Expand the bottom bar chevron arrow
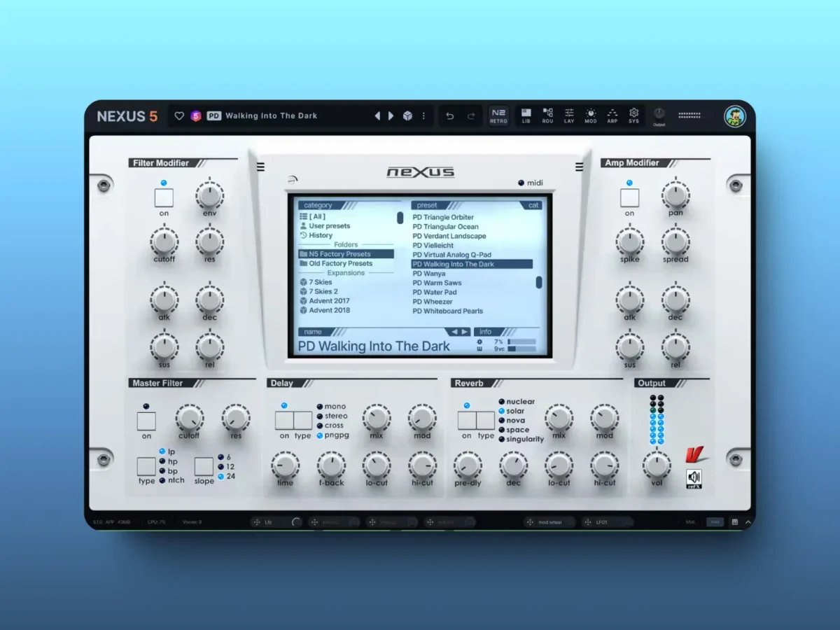Viewport: 840px width, 630px height. [748, 522]
